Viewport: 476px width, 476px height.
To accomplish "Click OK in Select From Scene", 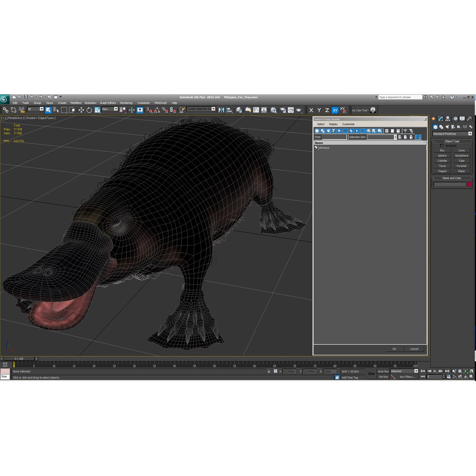I will 394,349.
